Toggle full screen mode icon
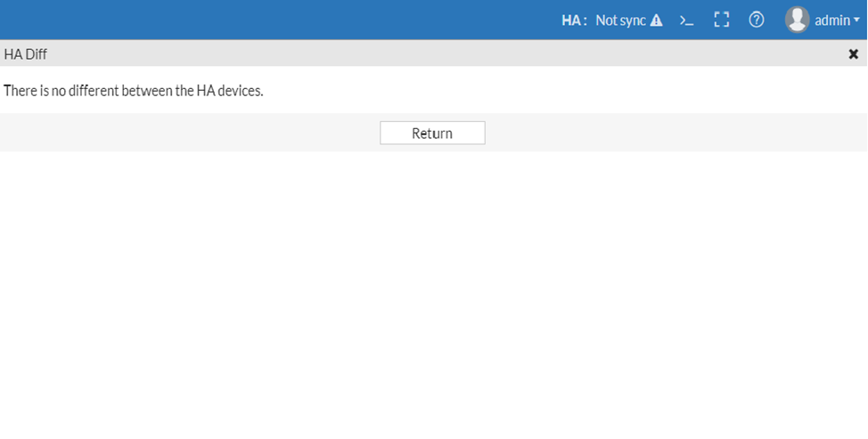 click(721, 20)
